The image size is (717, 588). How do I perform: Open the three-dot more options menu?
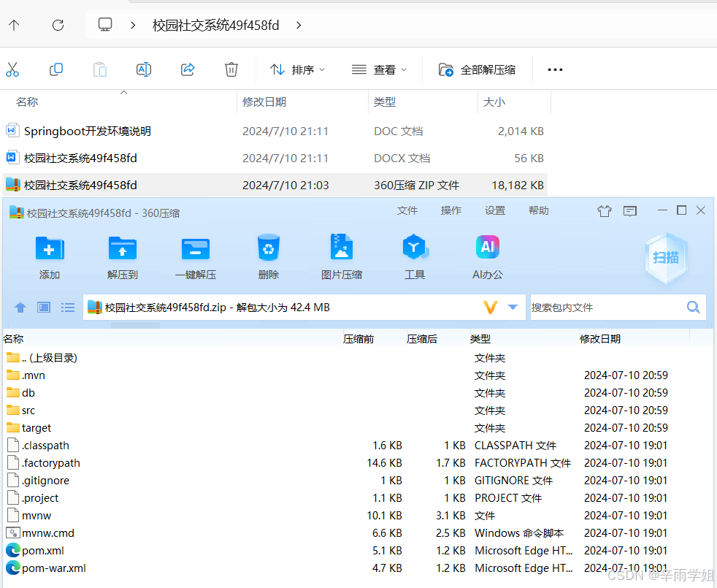point(555,69)
